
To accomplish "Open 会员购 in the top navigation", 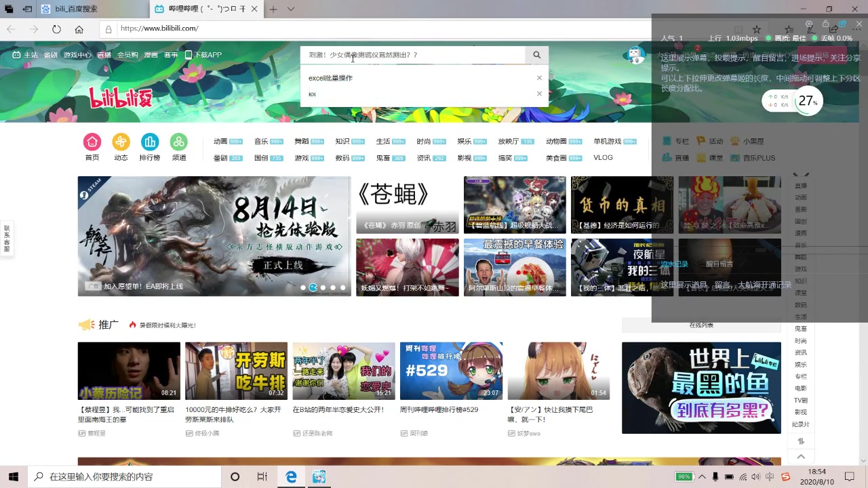I will point(127,55).
